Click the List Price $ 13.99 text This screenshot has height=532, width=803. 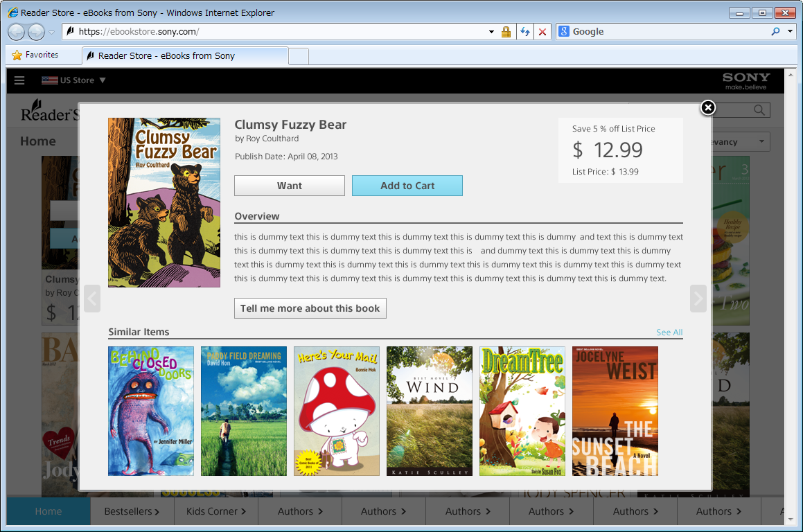[606, 172]
